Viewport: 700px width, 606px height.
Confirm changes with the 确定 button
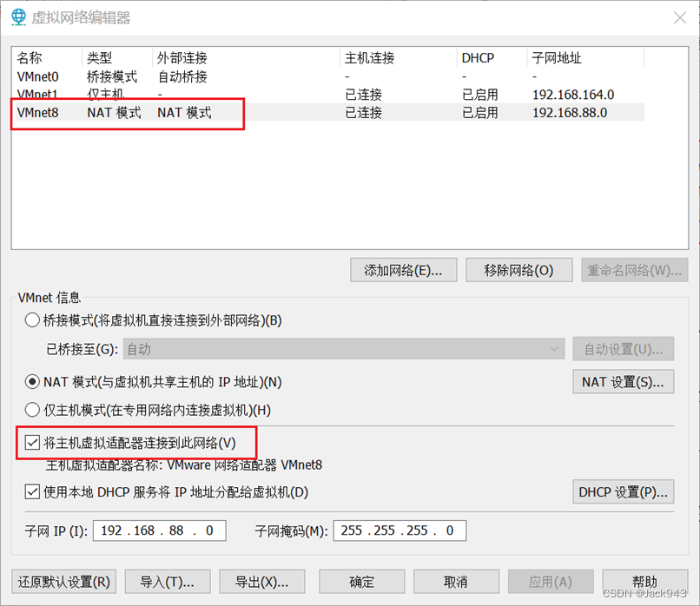(x=362, y=581)
